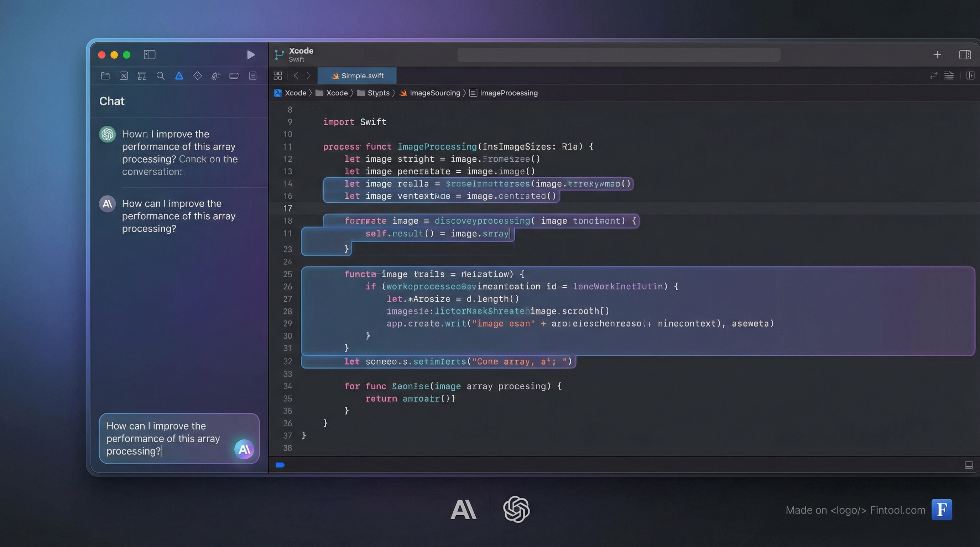
Task: Go back with the left chevron
Action: (296, 76)
